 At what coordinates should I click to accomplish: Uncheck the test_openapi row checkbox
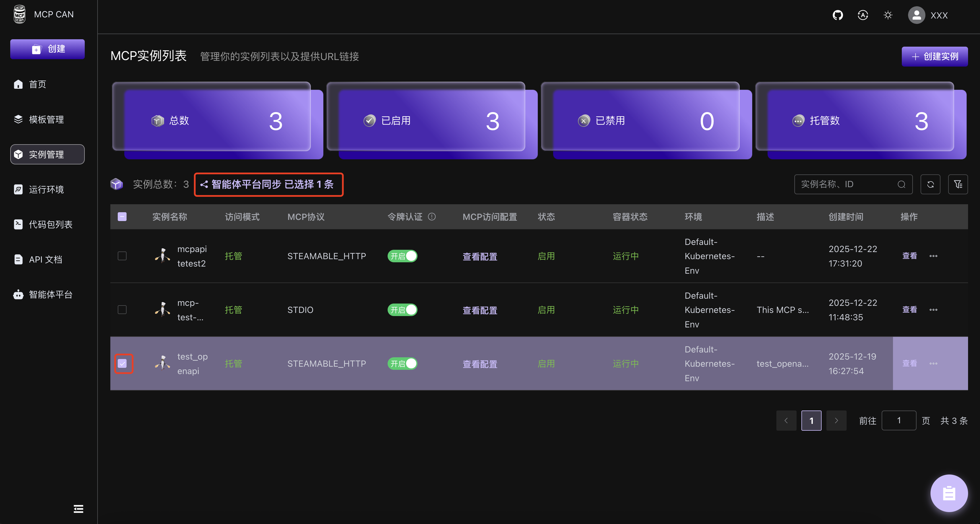point(122,363)
